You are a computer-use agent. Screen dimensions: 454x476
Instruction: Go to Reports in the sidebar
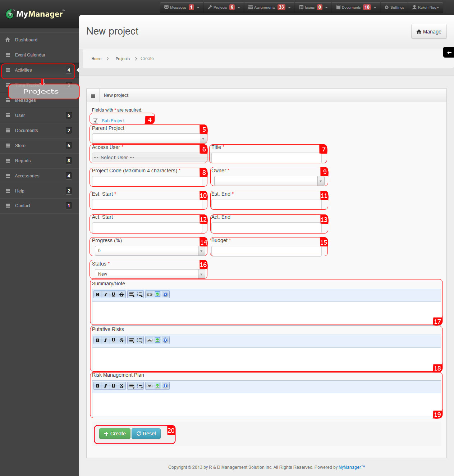pos(23,161)
